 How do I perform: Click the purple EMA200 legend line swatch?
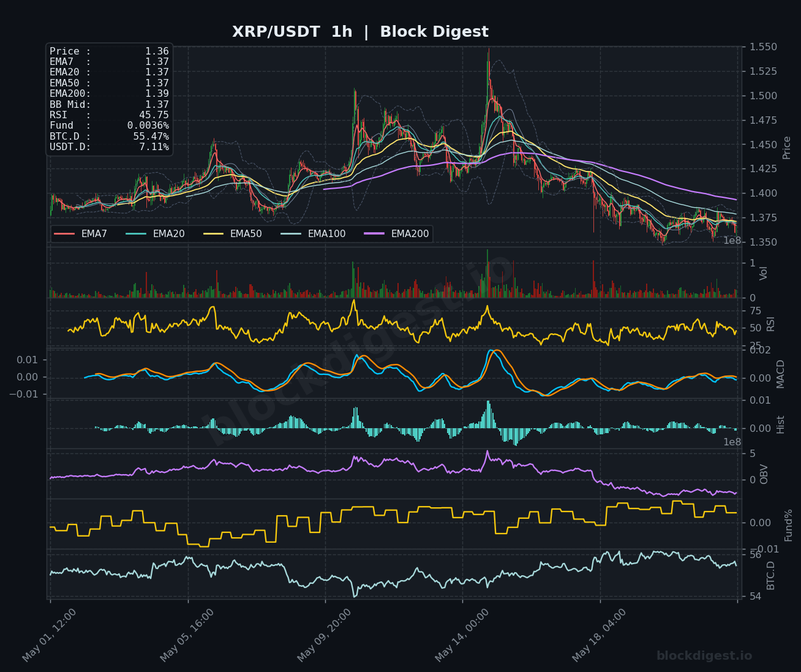[374, 234]
